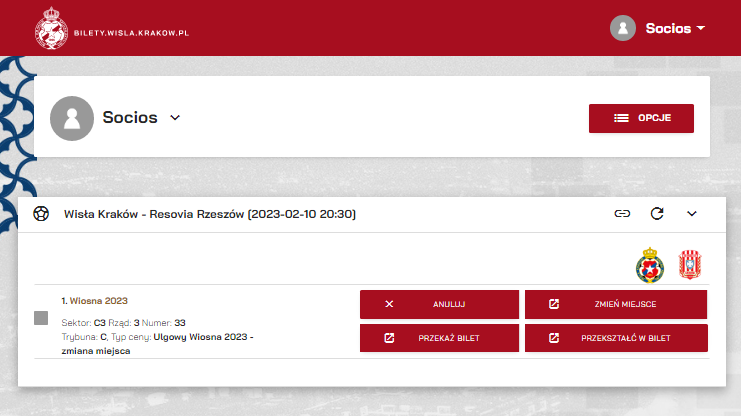The image size is (741, 416).
Task: Click the Wisła Kraków crest logo in header
Action: pos(51,28)
